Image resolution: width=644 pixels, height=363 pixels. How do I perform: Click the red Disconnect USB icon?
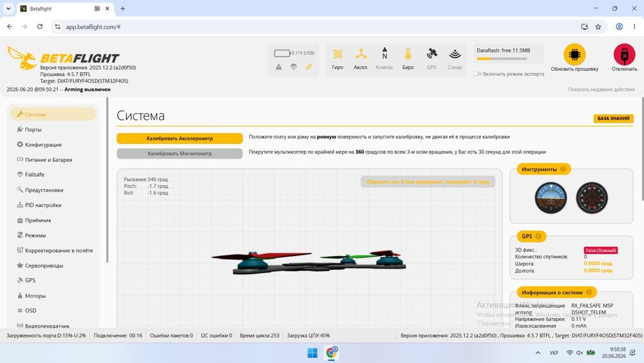click(624, 54)
